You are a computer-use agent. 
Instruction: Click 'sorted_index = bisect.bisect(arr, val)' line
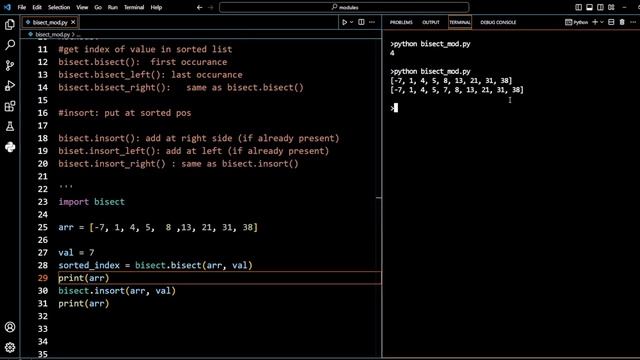coord(156,265)
